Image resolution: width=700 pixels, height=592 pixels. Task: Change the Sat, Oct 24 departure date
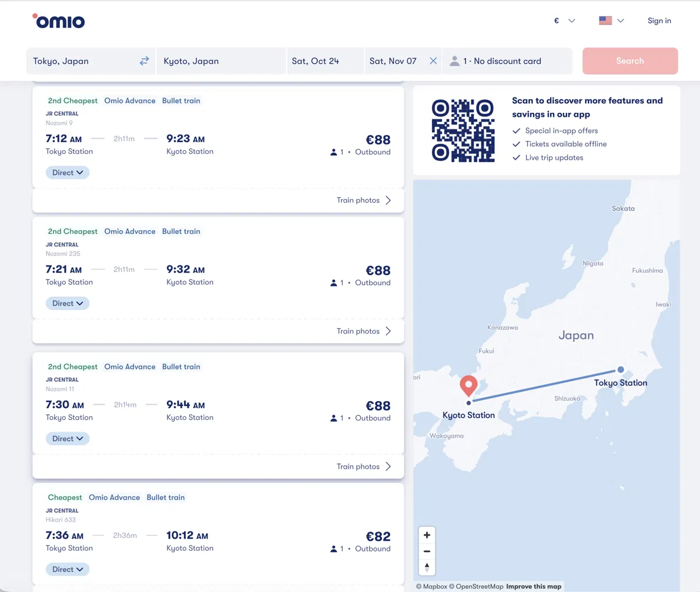click(x=325, y=60)
